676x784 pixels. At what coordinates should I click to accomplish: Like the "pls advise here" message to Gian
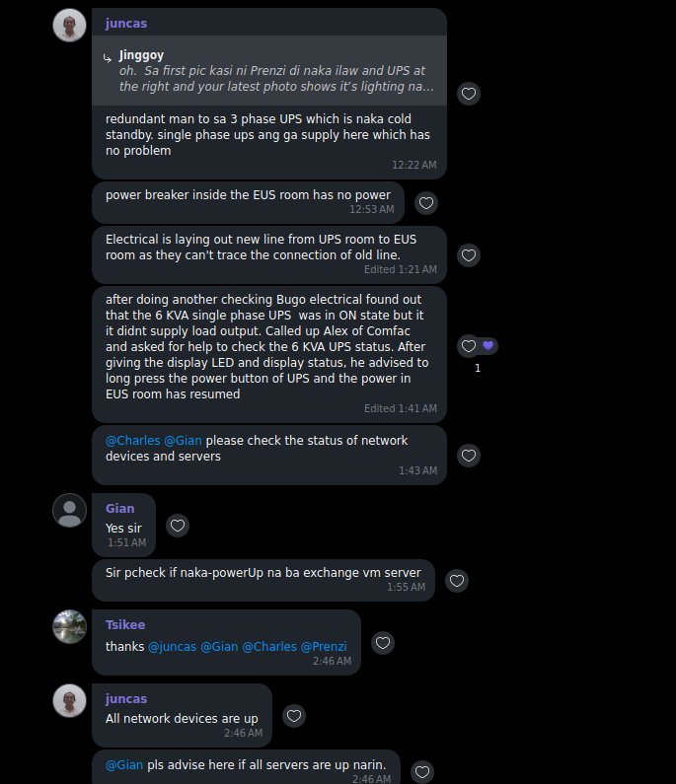point(422,772)
